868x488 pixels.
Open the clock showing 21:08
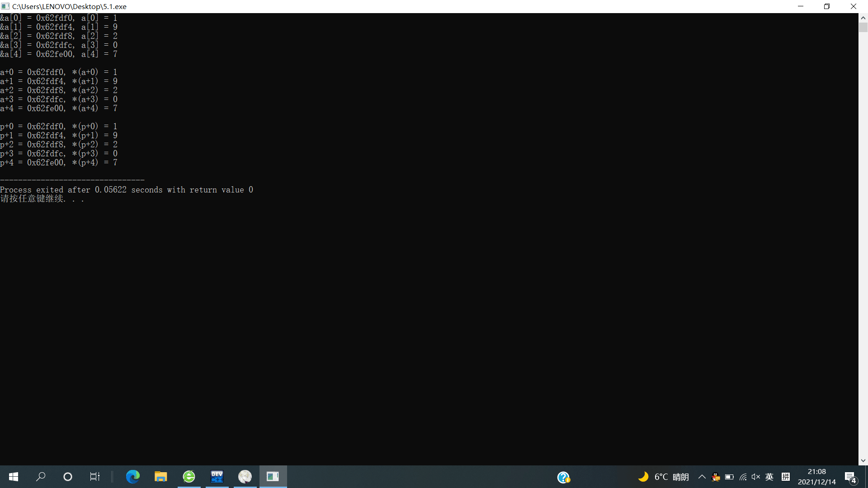(x=816, y=477)
